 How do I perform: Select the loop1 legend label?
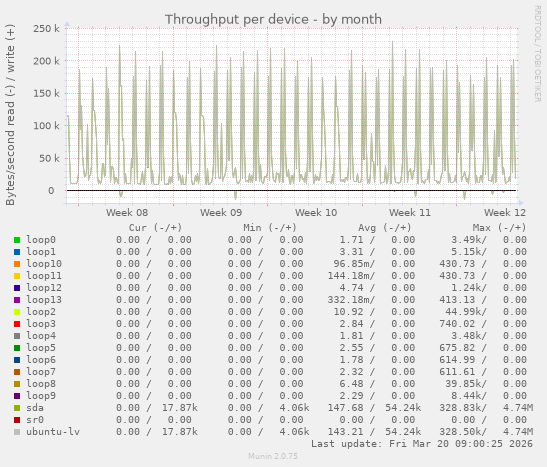pyautogui.click(x=41, y=252)
